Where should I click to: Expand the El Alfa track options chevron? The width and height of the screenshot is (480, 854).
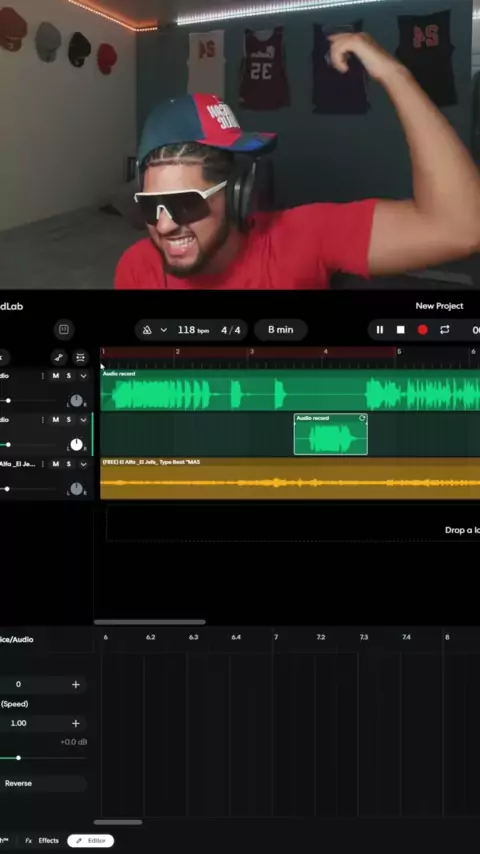coord(83,464)
